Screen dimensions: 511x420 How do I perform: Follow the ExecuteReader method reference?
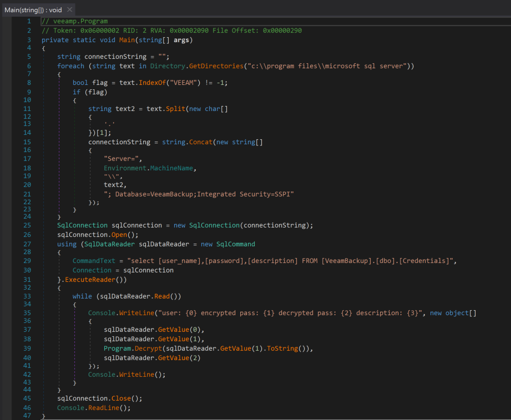[x=90, y=280]
